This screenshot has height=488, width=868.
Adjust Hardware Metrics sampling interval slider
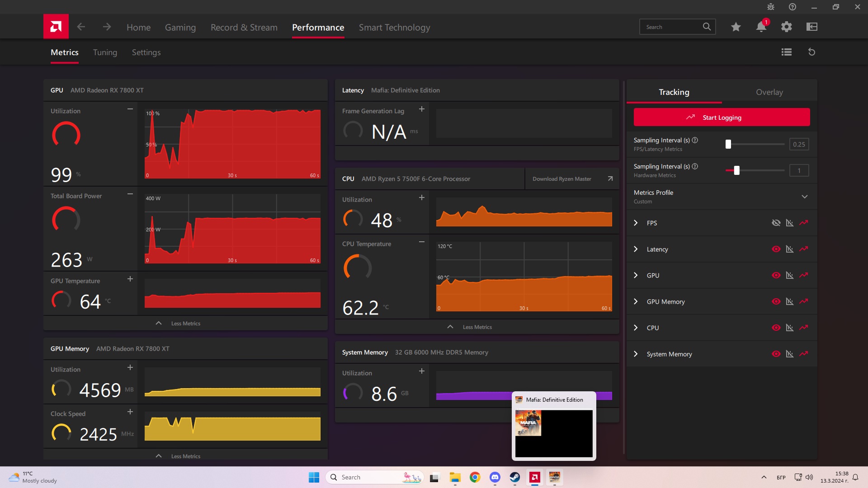pos(736,170)
